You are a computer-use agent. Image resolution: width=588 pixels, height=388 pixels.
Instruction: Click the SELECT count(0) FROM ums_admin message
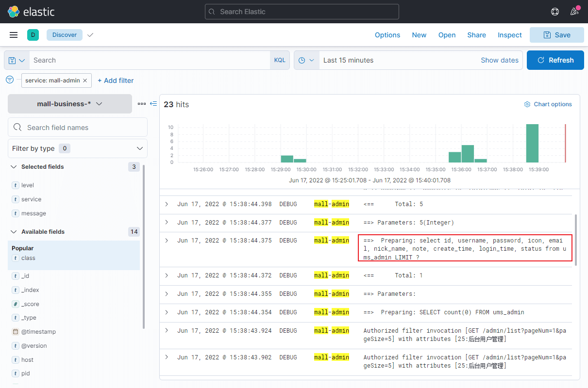[444, 312]
